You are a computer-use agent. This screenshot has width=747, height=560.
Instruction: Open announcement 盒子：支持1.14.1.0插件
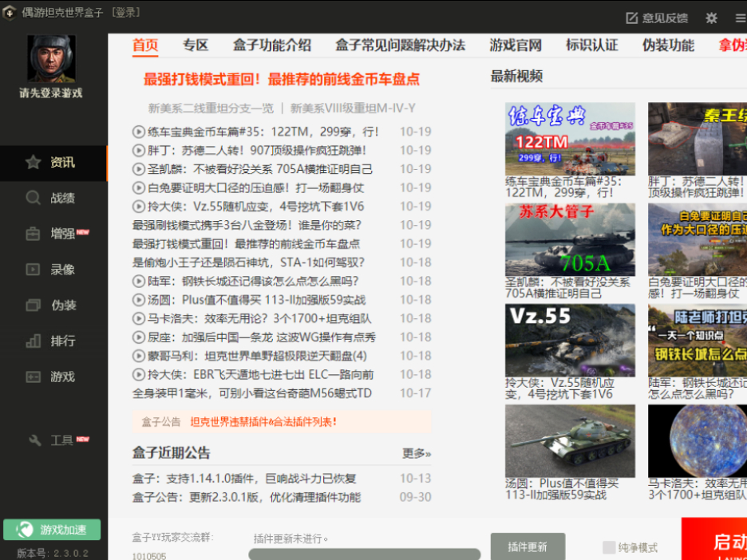(244, 479)
